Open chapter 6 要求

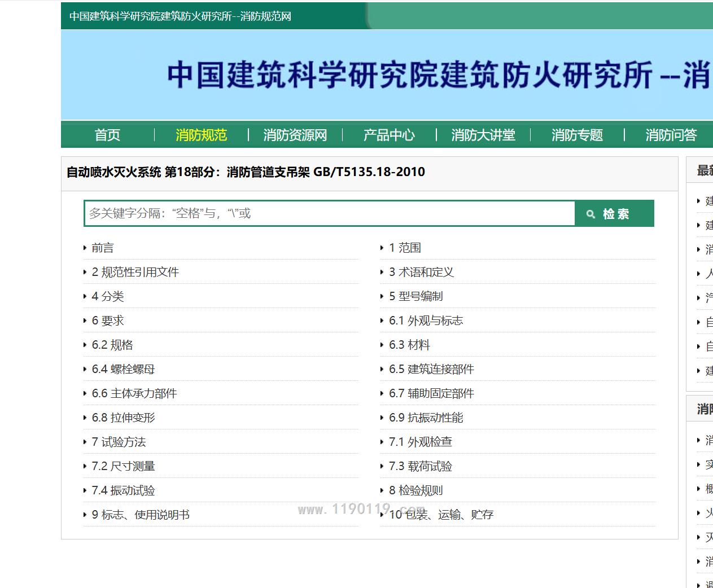pos(108,321)
